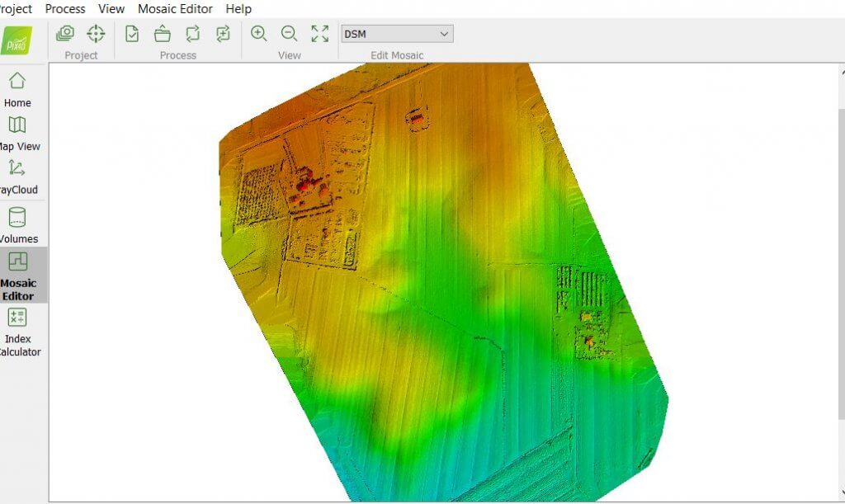Click the Image Properties camera icon
Viewport: 845px width, 504px height.
65,34
